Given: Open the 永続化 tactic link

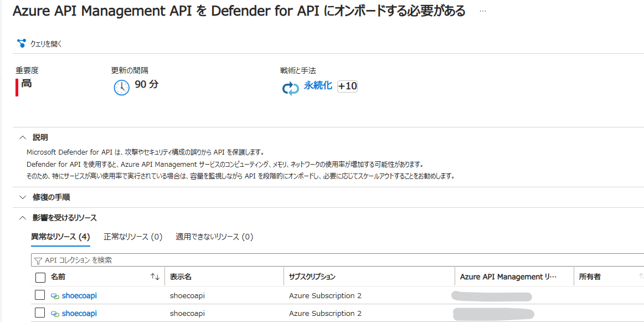Looking at the screenshot, I should tap(318, 85).
